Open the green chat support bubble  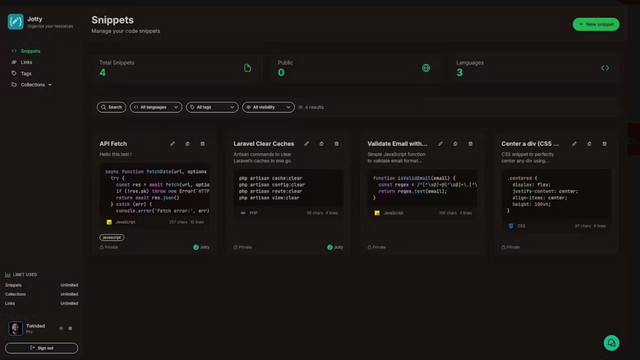pyautogui.click(x=611, y=343)
